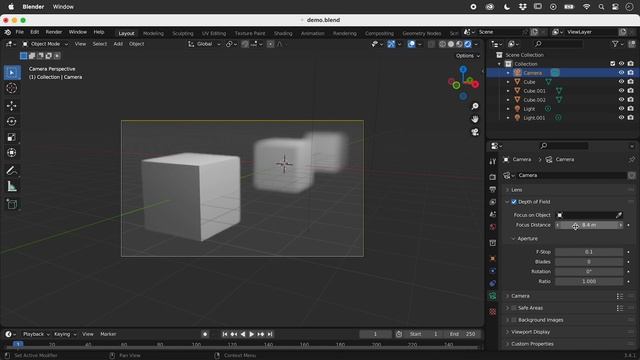
Task: Click the Focus Distance slider field
Action: pyautogui.click(x=589, y=225)
